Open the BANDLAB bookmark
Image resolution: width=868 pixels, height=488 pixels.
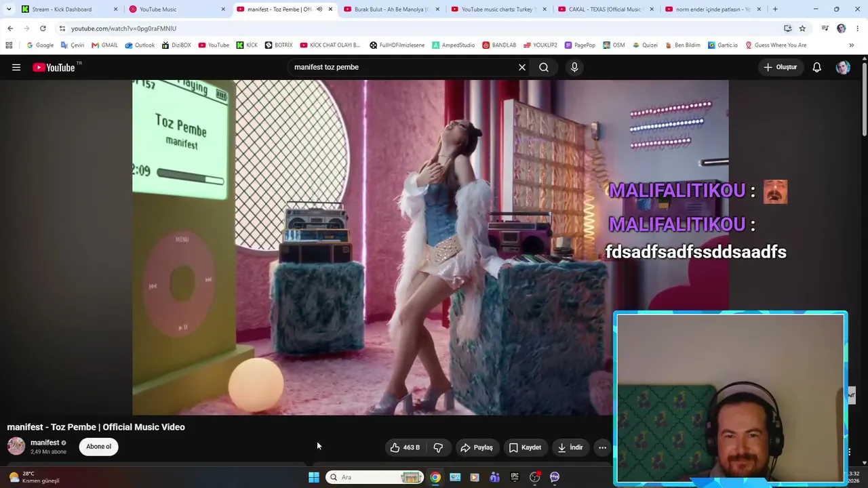click(x=499, y=45)
